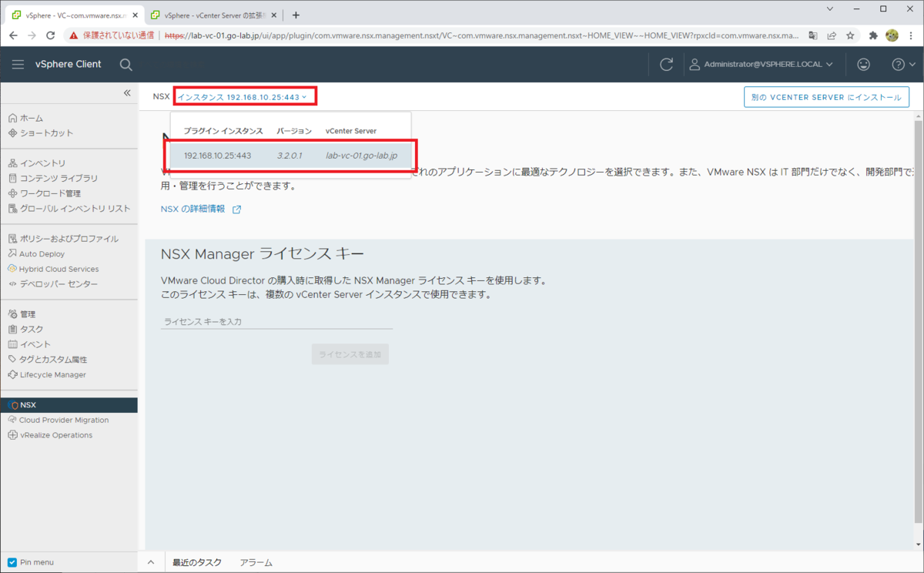Switch to 最近のタスク tab
Screen dimensions: 924x573
pyautogui.click(x=197, y=563)
